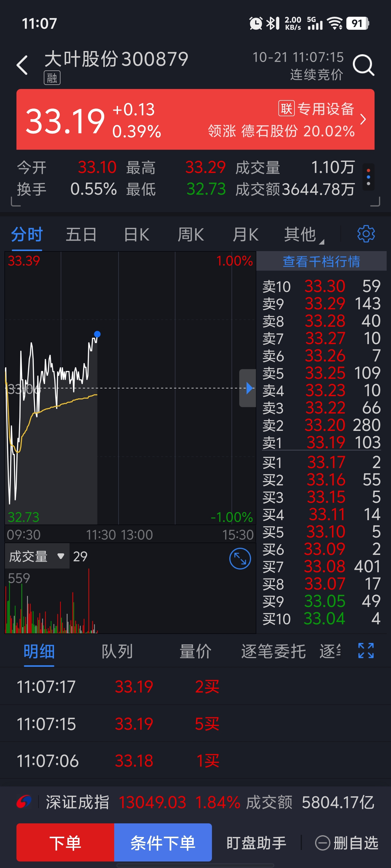The image size is (391, 868).
Task: Remove stock via 删自选 button
Action: pyautogui.click(x=347, y=843)
